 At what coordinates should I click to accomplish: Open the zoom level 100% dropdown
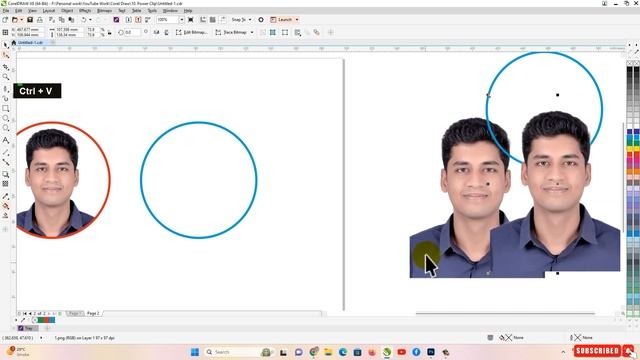182,20
